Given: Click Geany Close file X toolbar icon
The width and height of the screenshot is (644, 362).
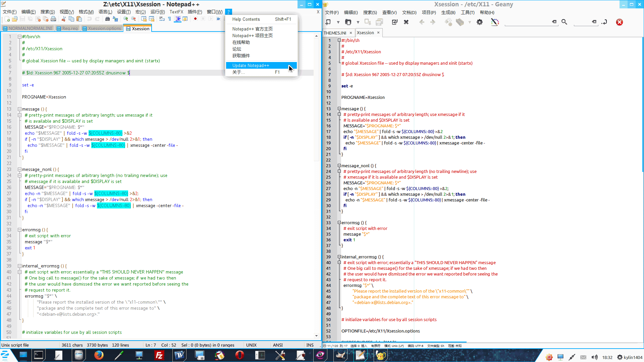Looking at the screenshot, I should (x=406, y=22).
